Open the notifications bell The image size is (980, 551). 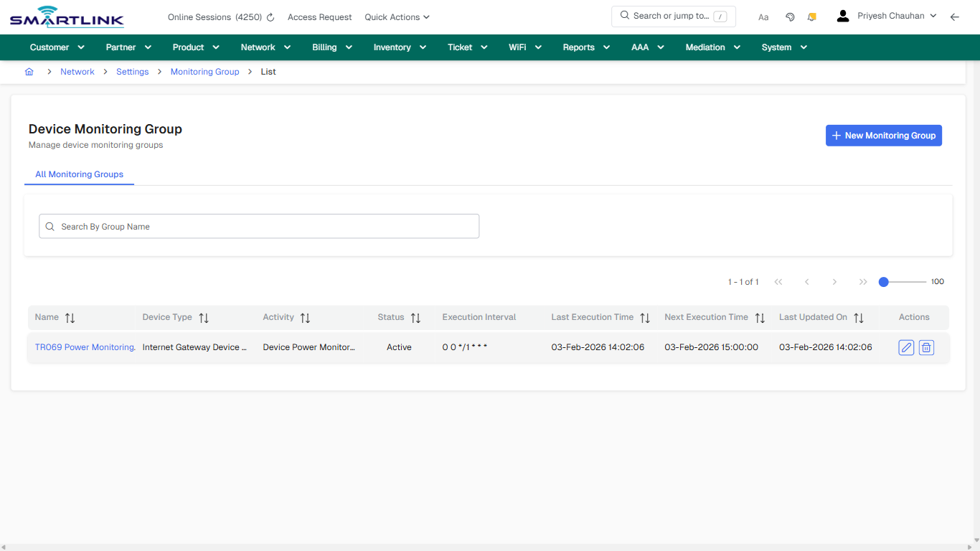[x=811, y=16]
